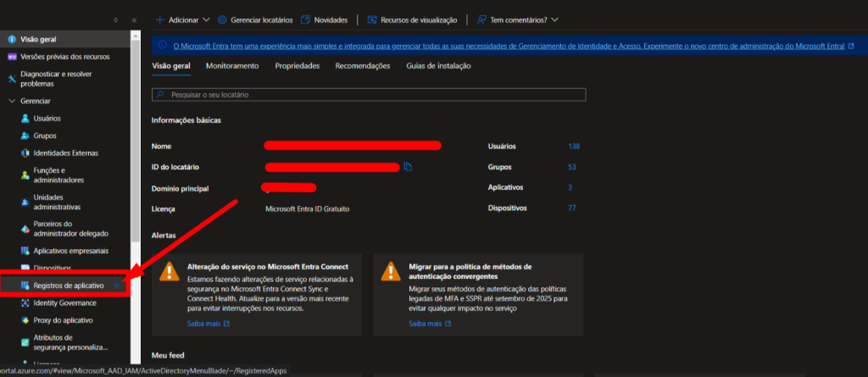Expand the Adicionar dropdown
Viewport: 868px width, 377px height.
point(183,19)
